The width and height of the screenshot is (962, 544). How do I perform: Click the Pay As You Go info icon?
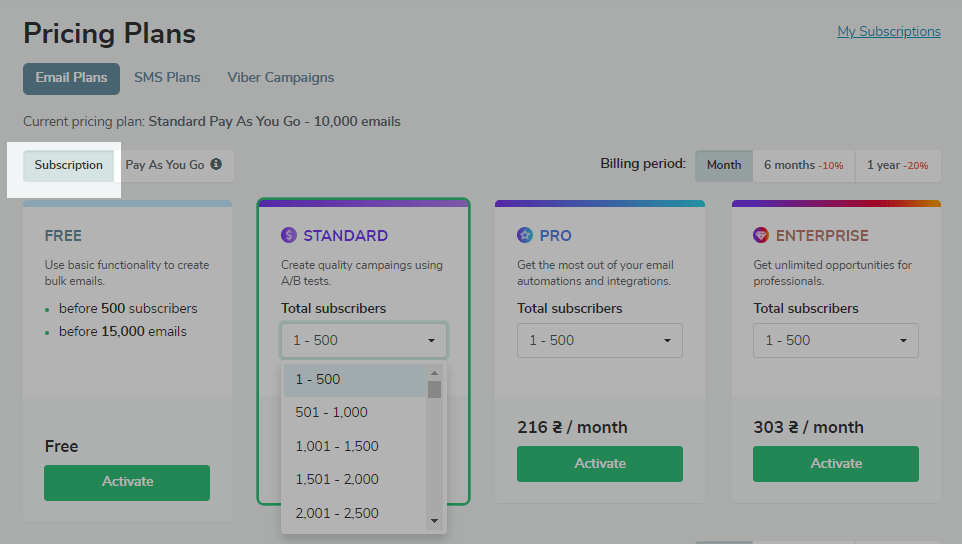(216, 165)
